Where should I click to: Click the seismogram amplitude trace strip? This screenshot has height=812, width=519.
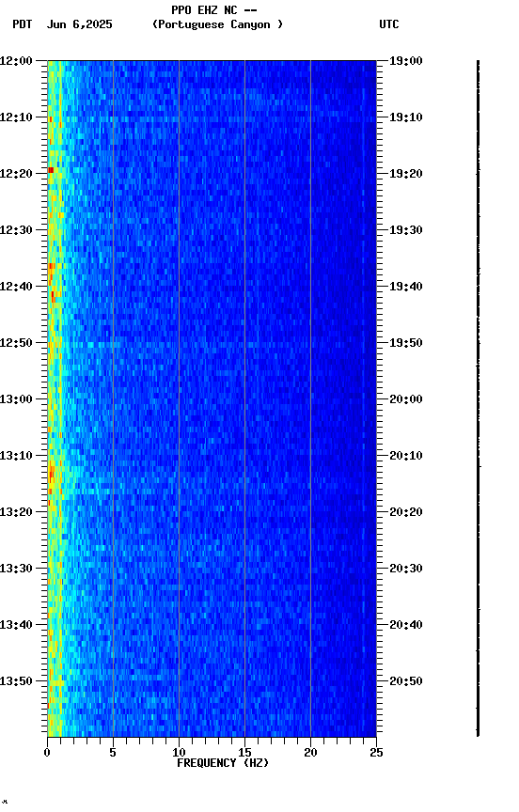(x=478, y=398)
